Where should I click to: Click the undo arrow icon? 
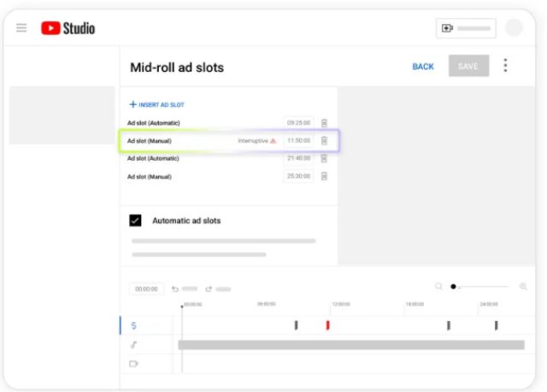tap(175, 289)
